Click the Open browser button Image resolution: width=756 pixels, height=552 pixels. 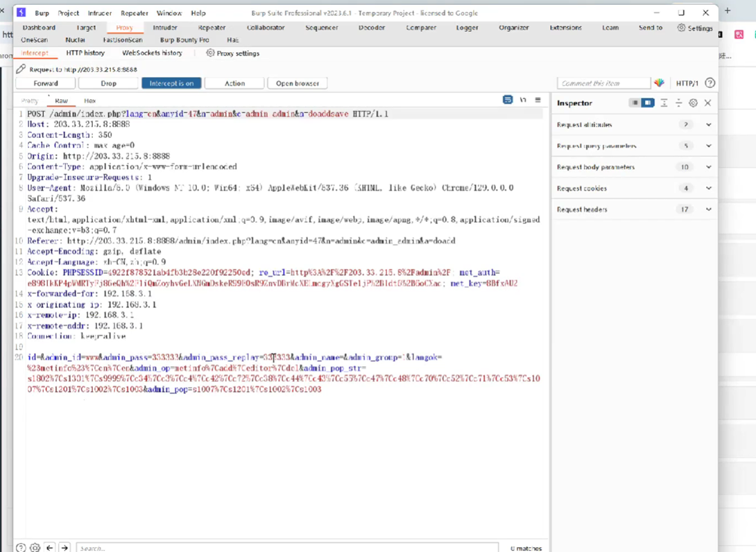[298, 83]
